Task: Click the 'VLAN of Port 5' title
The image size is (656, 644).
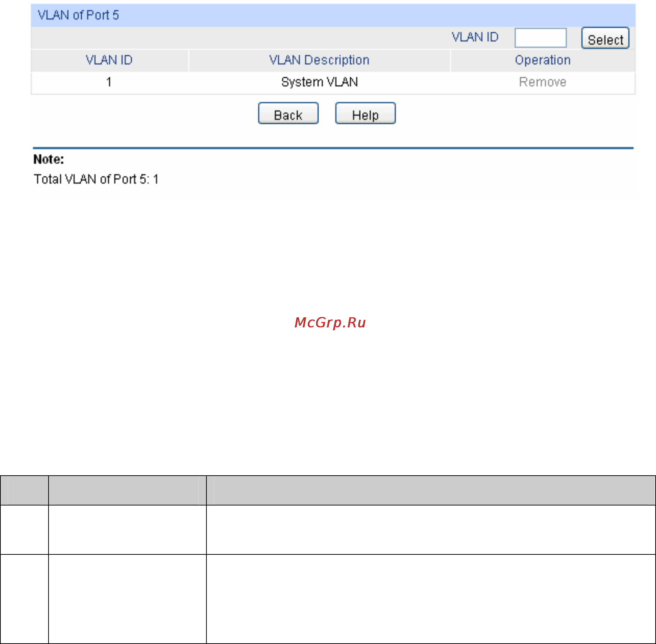Action: point(78,15)
